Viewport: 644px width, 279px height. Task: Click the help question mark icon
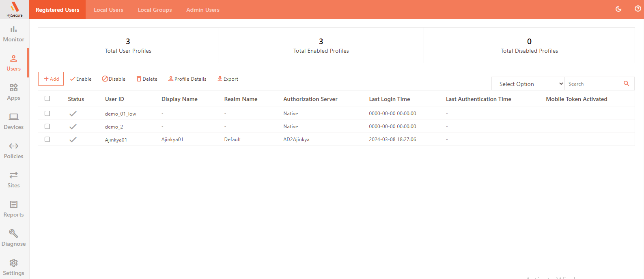point(638,9)
